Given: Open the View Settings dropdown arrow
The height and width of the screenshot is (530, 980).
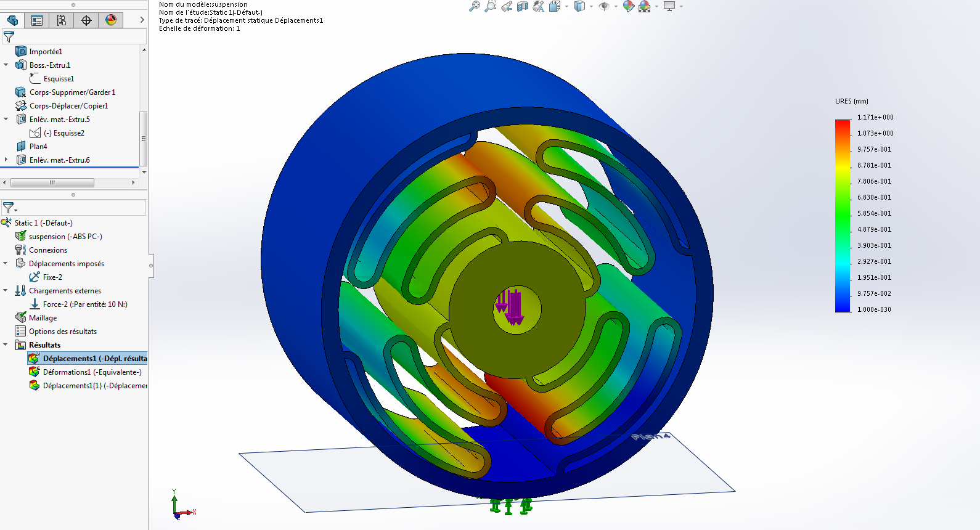Looking at the screenshot, I should pyautogui.click(x=681, y=7).
